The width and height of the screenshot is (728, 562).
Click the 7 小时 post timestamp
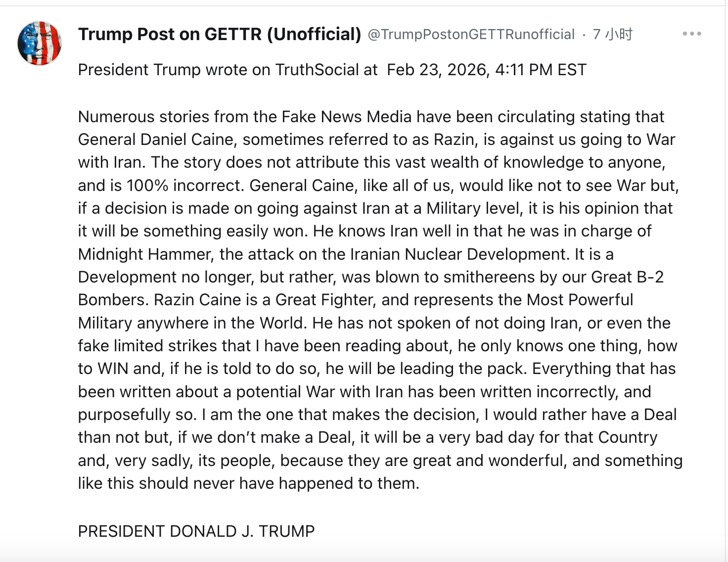pyautogui.click(x=612, y=34)
